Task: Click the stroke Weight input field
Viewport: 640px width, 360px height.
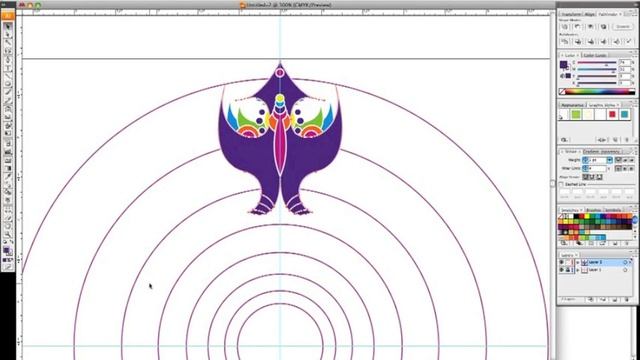Action: pyautogui.click(x=598, y=160)
